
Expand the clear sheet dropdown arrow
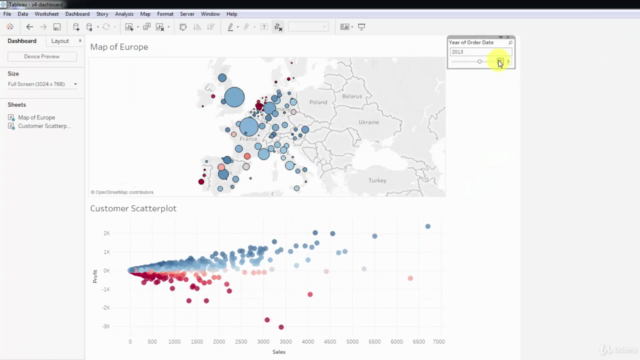[x=169, y=27]
